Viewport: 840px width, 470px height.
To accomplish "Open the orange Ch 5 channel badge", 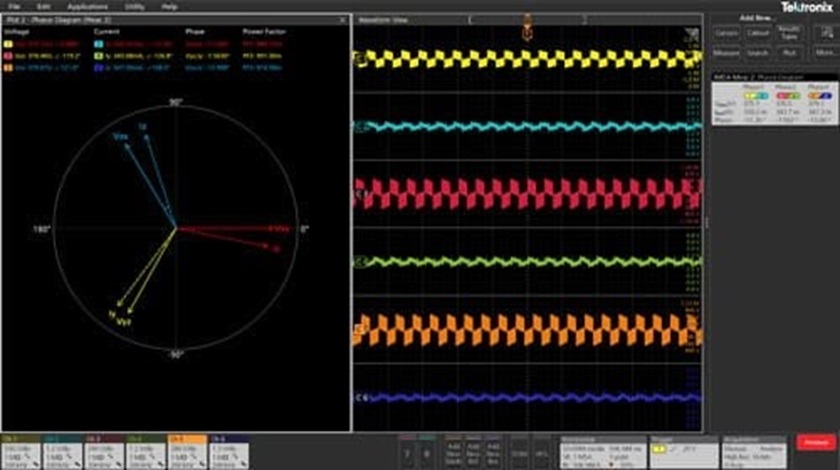I will 187,453.
